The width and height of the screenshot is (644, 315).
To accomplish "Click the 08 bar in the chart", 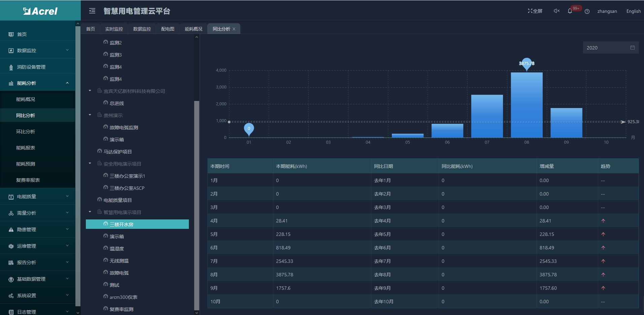I will (527, 105).
